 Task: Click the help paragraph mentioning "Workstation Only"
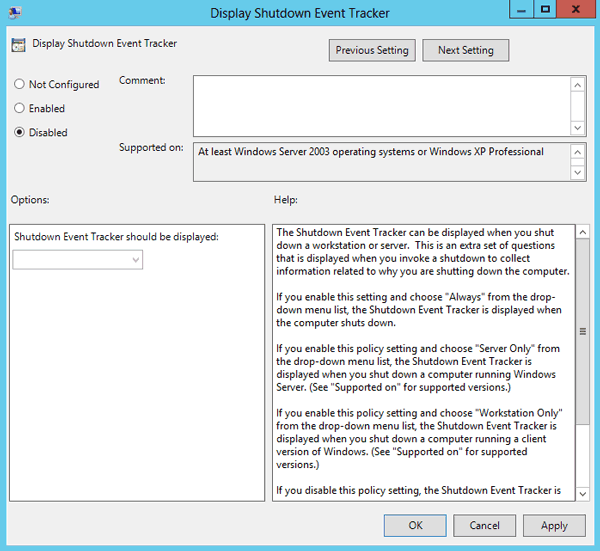pyautogui.click(x=419, y=439)
